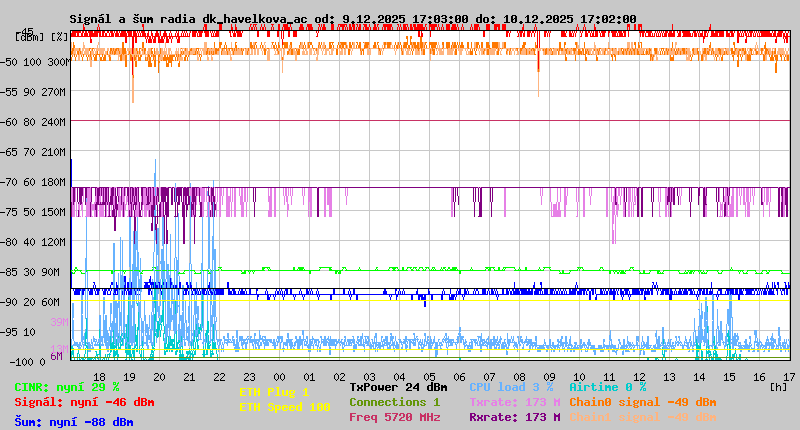This screenshot has width=800, height=430.
Task: Click the 'Connections 1' legend label
Action: (x=394, y=402)
